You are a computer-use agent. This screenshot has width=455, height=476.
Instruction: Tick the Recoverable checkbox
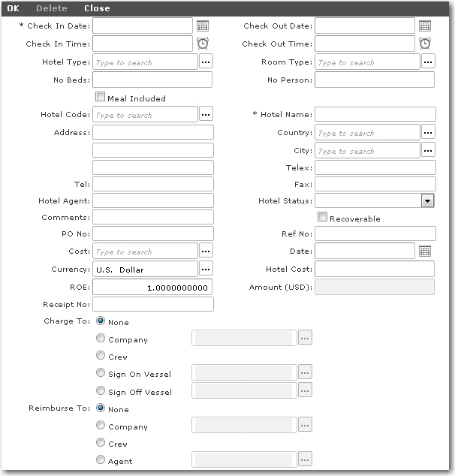click(x=323, y=218)
